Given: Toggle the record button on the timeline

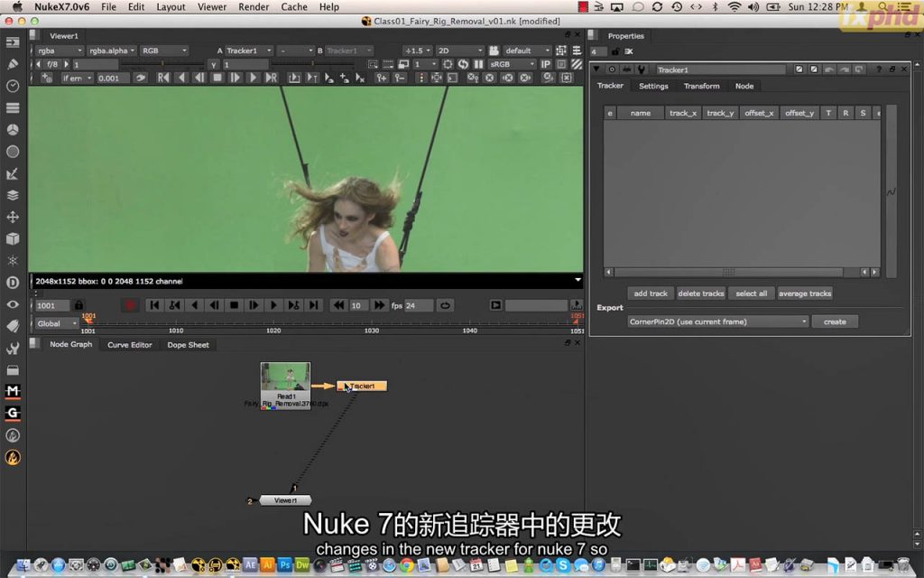Looking at the screenshot, I should pos(130,305).
